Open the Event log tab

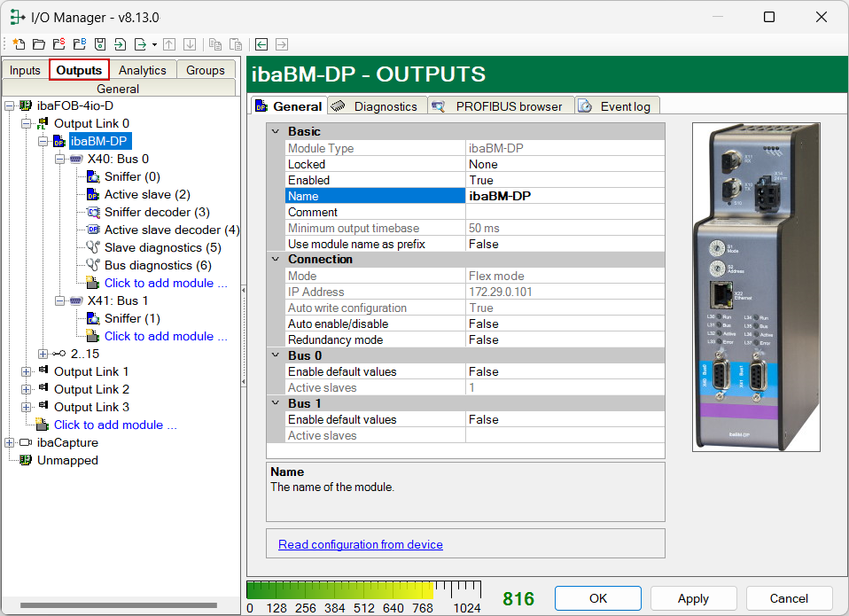pyautogui.click(x=618, y=106)
